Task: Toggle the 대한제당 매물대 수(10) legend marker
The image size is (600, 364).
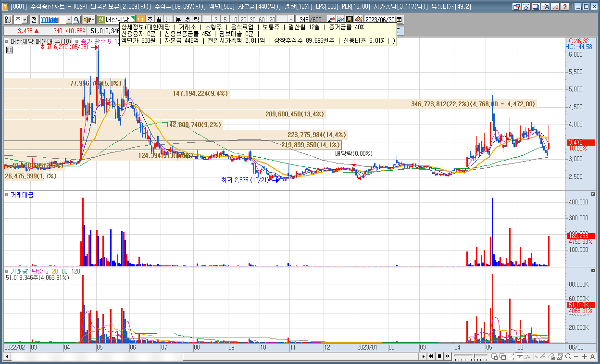Action: tap(7, 42)
